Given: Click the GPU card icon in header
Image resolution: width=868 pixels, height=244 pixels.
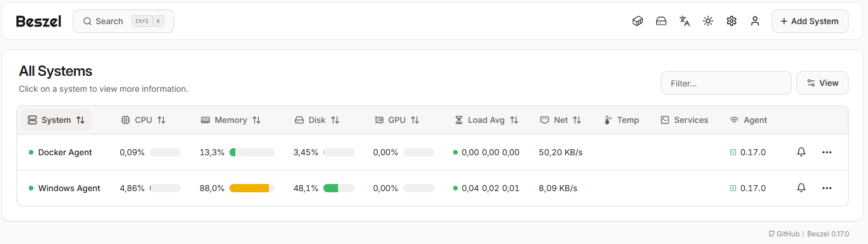Looking at the screenshot, I should tap(379, 120).
